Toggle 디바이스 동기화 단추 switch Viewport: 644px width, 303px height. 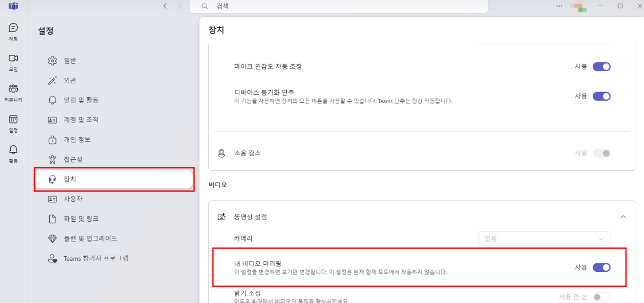601,96
